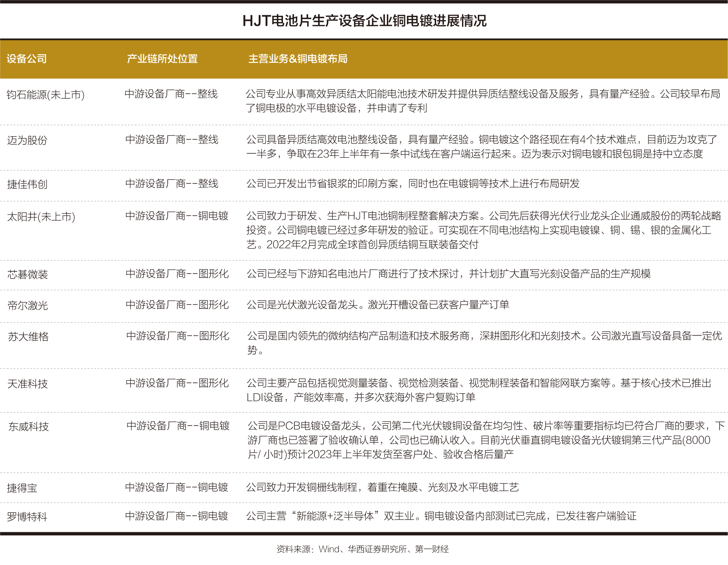The width and height of the screenshot is (728, 565).
Task: Click "中游设备厂商--铜电镀" in the 东威科技 row
Action: [178, 426]
